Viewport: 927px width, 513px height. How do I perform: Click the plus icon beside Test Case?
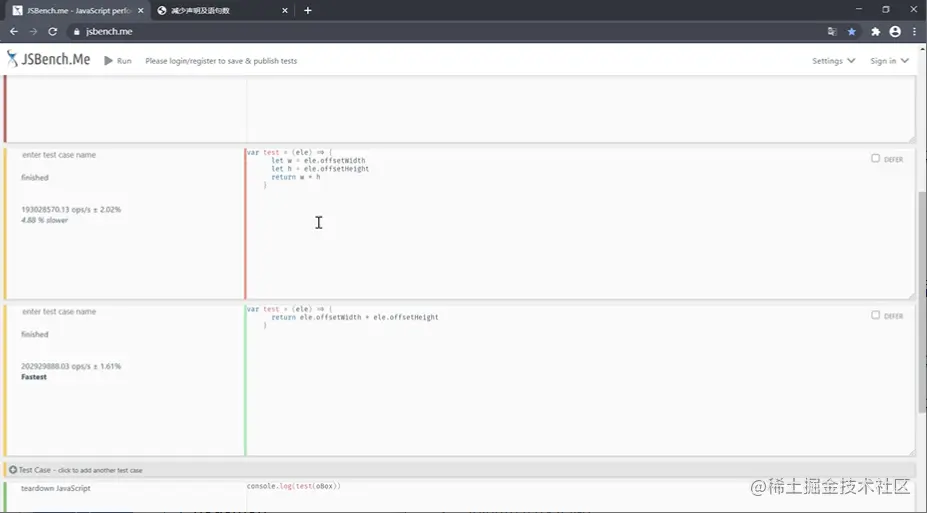[x=13, y=470]
